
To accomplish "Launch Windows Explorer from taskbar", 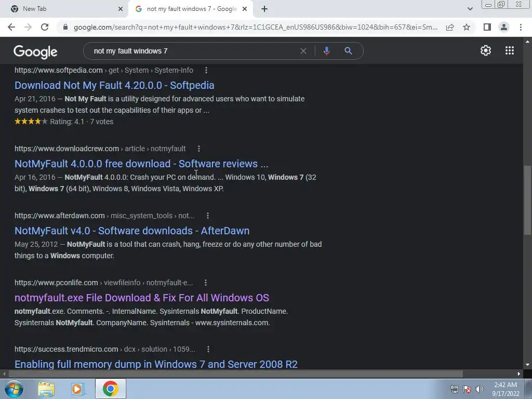I will pos(46,389).
